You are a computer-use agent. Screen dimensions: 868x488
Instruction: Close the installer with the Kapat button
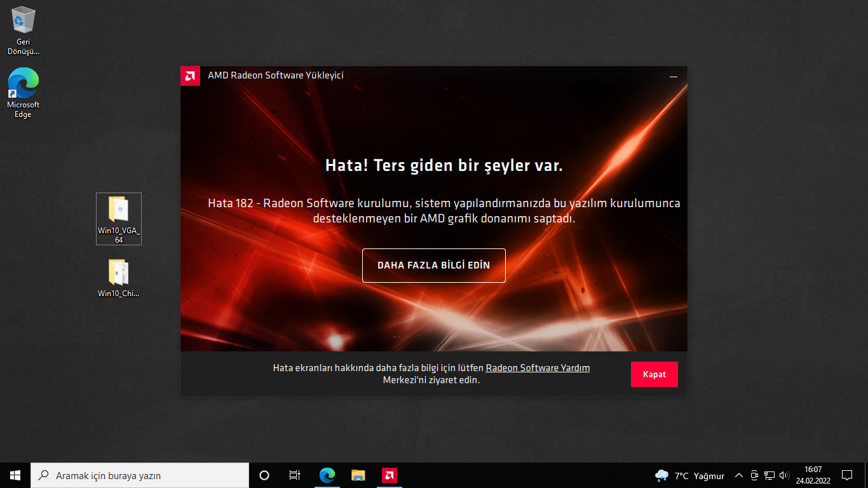pos(654,374)
